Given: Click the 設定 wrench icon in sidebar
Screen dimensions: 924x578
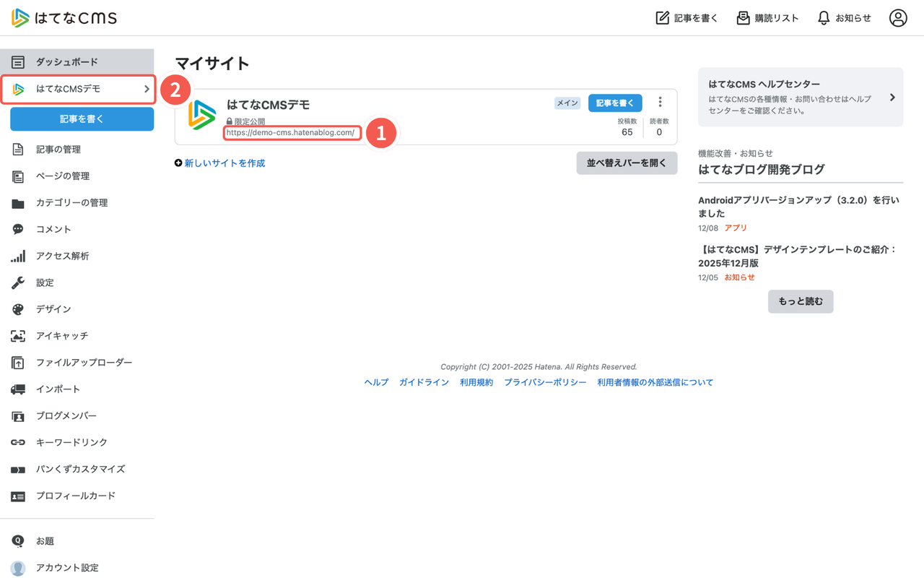Looking at the screenshot, I should point(19,282).
